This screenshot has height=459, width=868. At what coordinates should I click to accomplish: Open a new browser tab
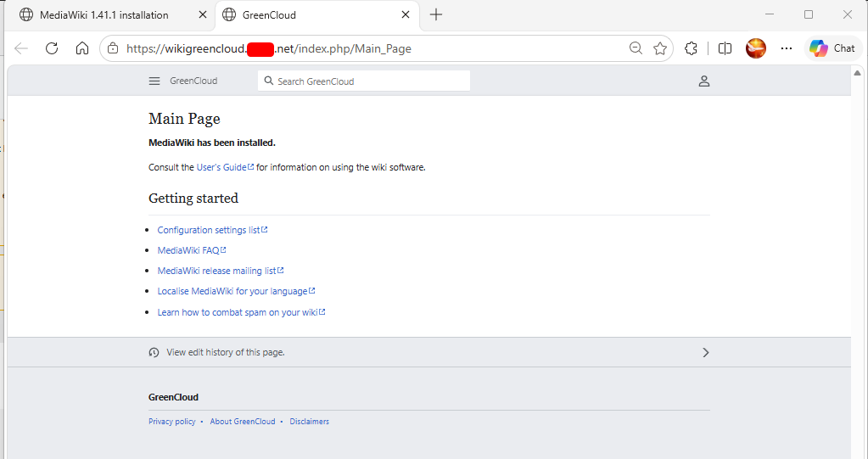[x=436, y=15]
